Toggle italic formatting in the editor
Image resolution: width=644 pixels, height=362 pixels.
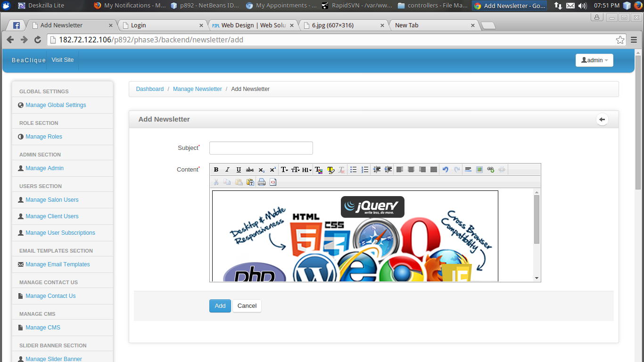(x=227, y=170)
